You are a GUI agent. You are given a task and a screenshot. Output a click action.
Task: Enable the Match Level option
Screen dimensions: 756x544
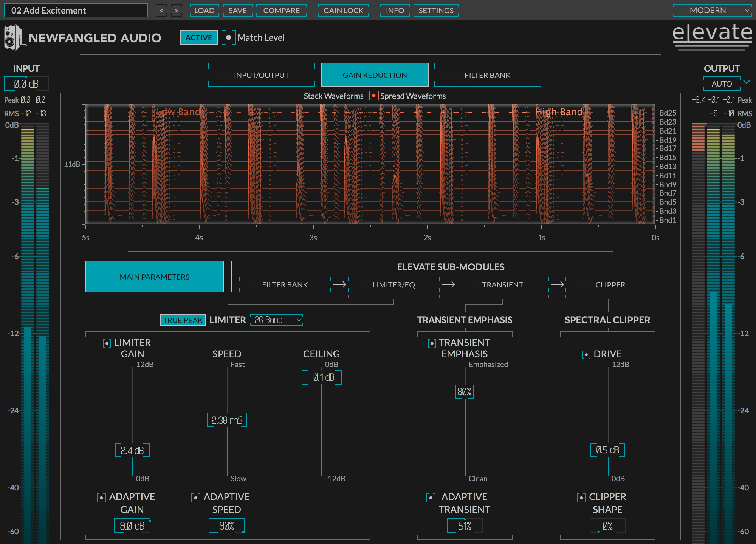228,38
